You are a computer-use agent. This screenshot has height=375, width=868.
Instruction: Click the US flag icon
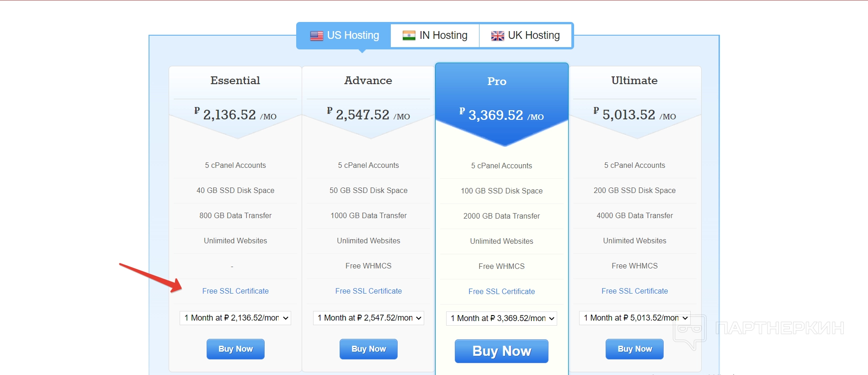tap(317, 36)
